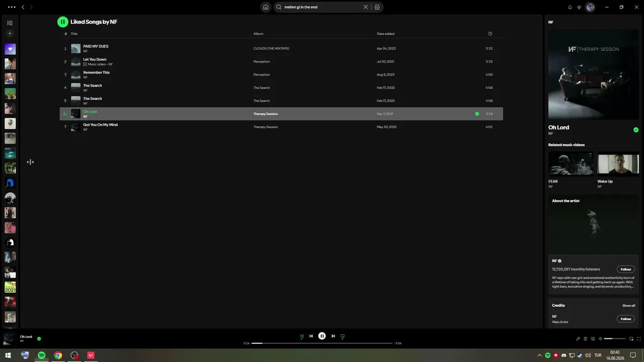Open Windows notification center

pyautogui.click(x=633, y=355)
